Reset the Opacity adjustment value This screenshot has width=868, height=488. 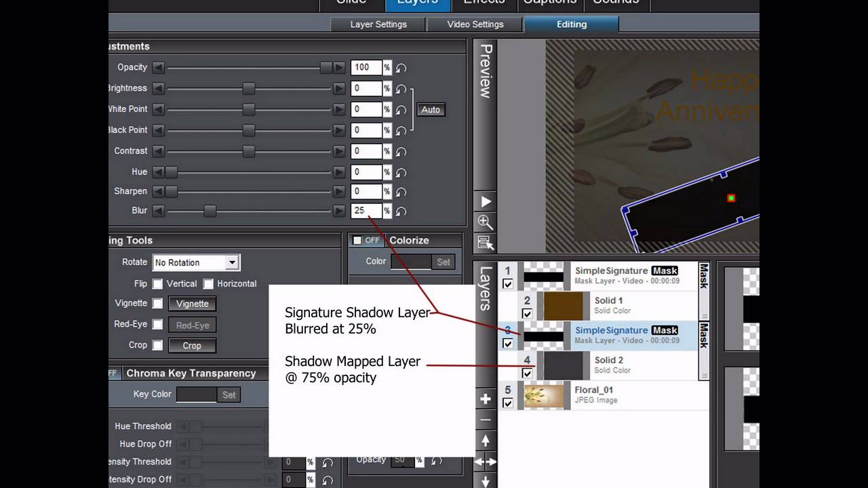click(x=401, y=68)
